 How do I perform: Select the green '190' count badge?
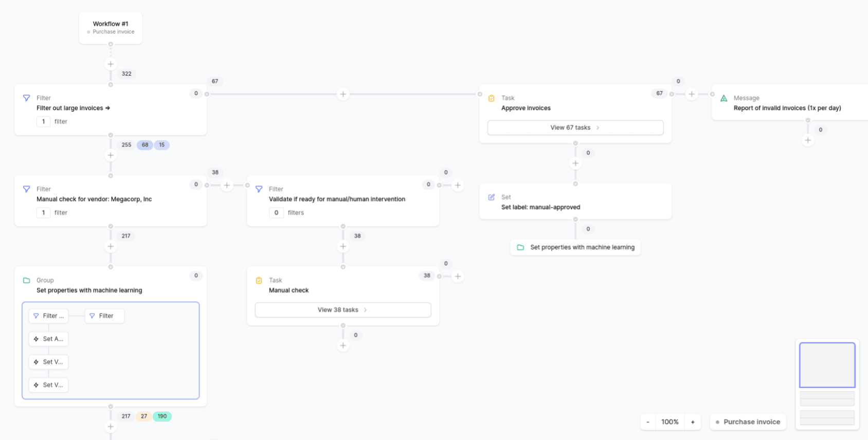pos(162,416)
